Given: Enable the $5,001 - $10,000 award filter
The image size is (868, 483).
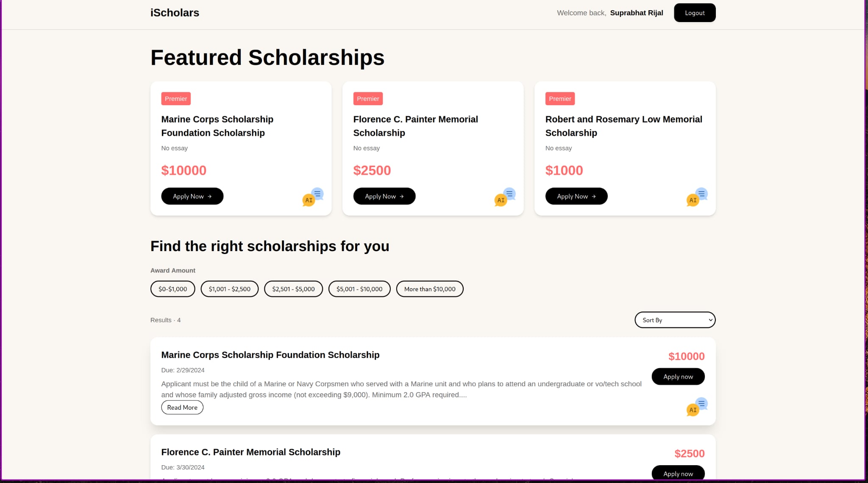Looking at the screenshot, I should coord(359,289).
